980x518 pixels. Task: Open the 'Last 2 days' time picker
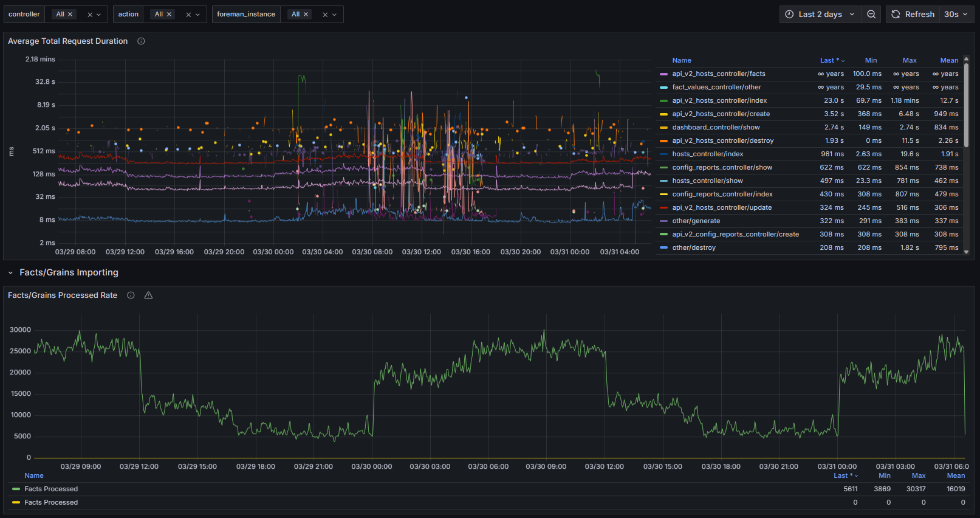[820, 15]
